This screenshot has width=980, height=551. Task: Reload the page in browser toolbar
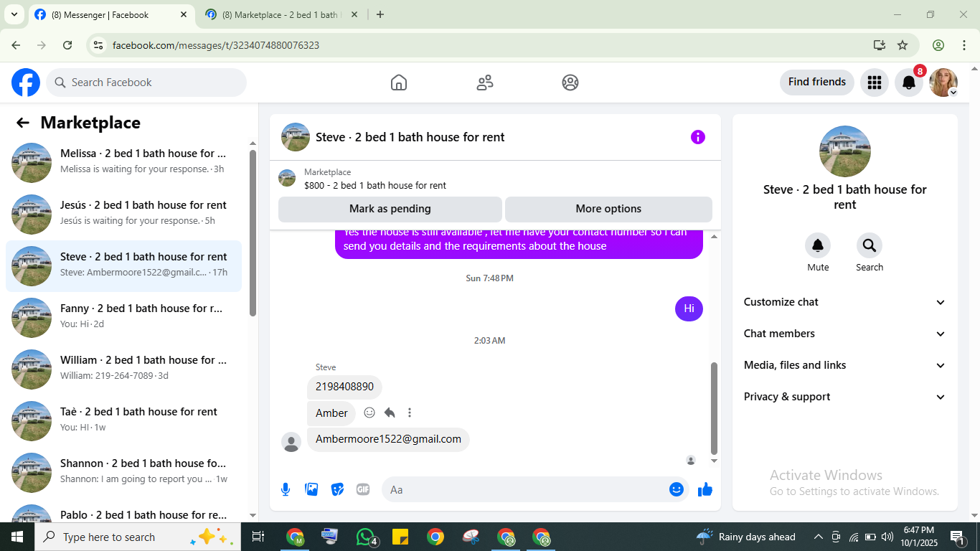pyautogui.click(x=67, y=45)
